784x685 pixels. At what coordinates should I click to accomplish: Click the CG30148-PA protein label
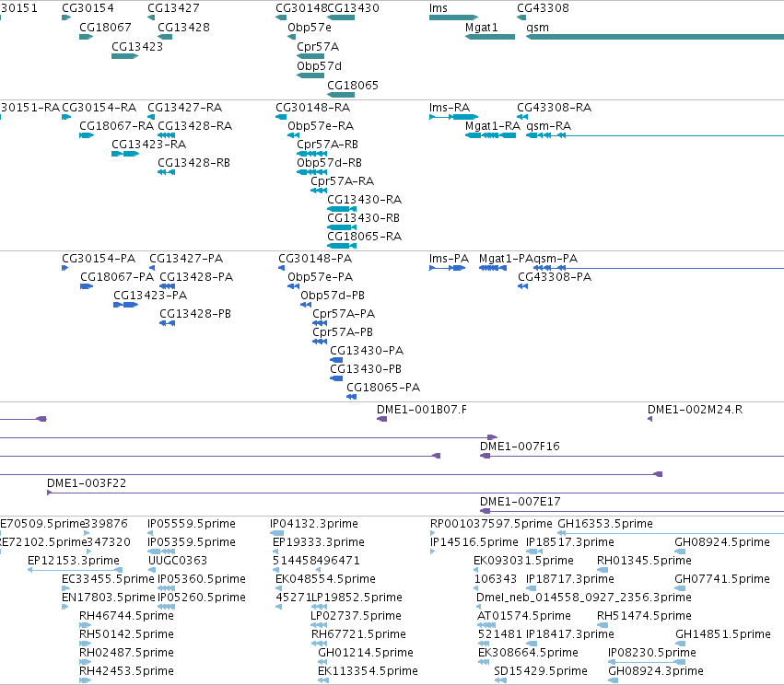[315, 259]
